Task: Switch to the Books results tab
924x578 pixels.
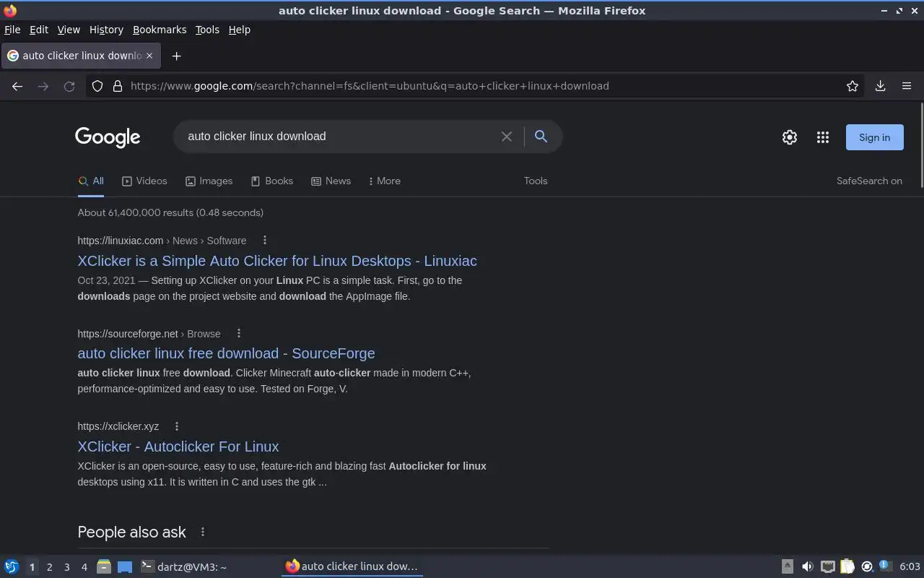Action: (x=271, y=181)
